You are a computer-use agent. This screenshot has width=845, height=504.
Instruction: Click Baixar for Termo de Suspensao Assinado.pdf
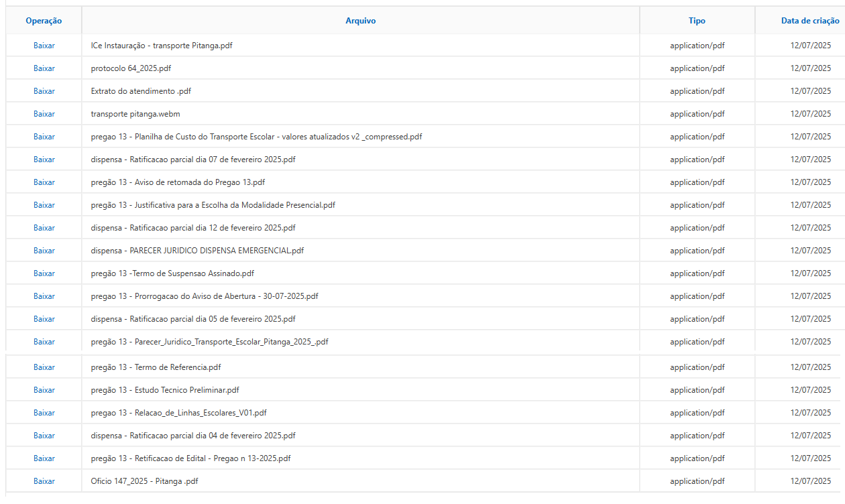tap(44, 273)
